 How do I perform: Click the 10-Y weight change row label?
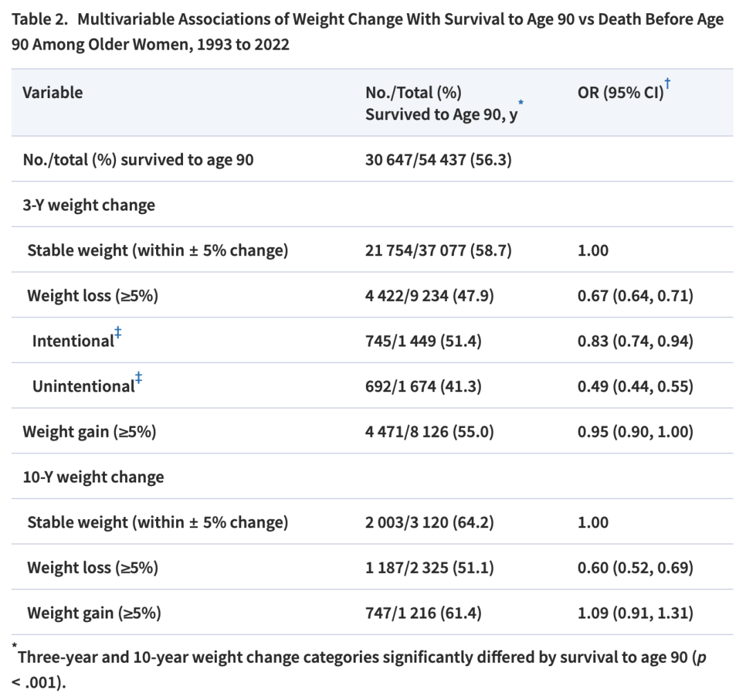93,477
